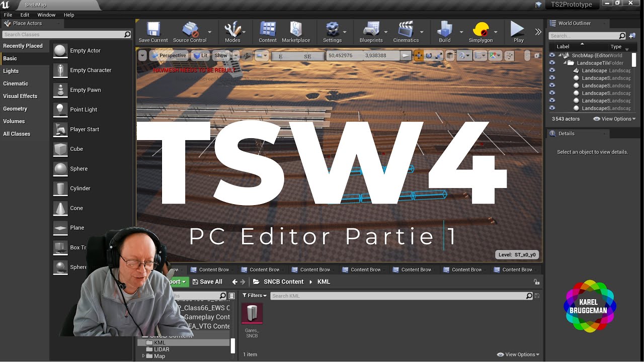Switch to the Details tab

[578, 134]
